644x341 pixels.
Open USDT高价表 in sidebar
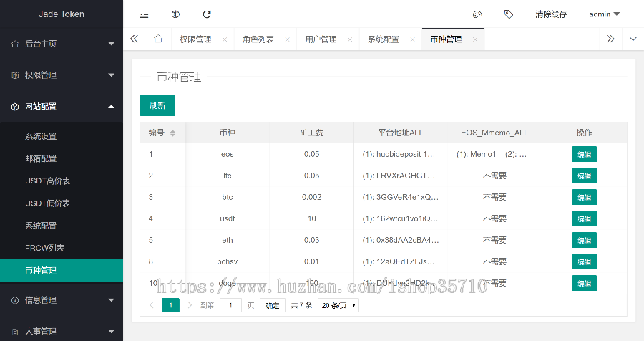48,181
